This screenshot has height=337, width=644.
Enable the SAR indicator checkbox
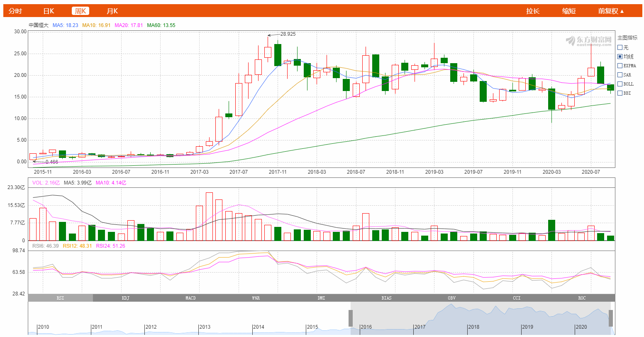tap(620, 75)
